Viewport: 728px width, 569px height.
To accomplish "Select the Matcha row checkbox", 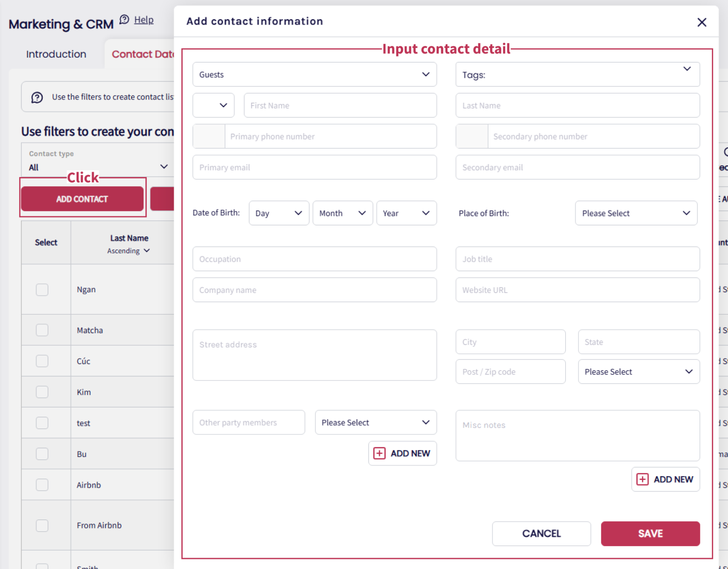I will 42,330.
